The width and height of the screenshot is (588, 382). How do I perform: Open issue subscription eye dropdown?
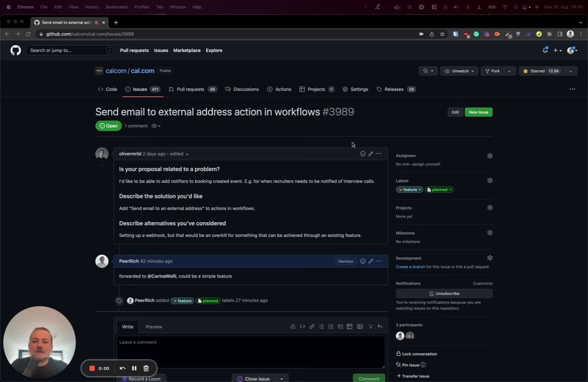pyautogui.click(x=156, y=126)
